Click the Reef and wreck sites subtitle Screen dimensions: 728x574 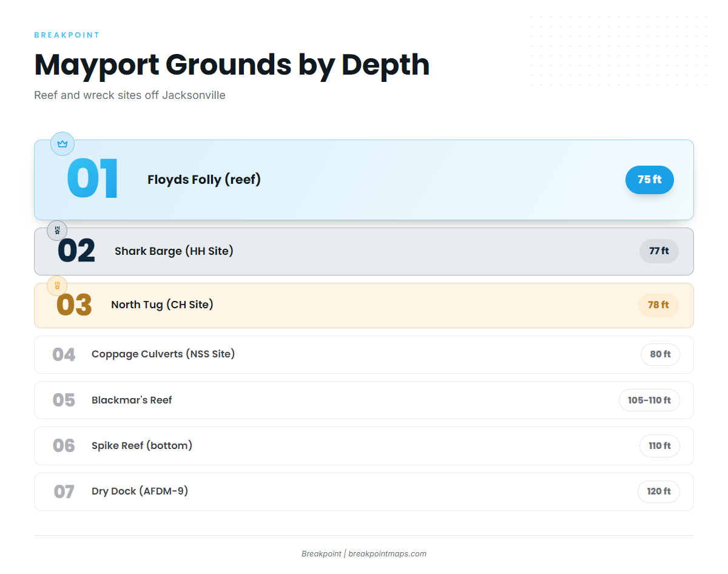pos(130,95)
